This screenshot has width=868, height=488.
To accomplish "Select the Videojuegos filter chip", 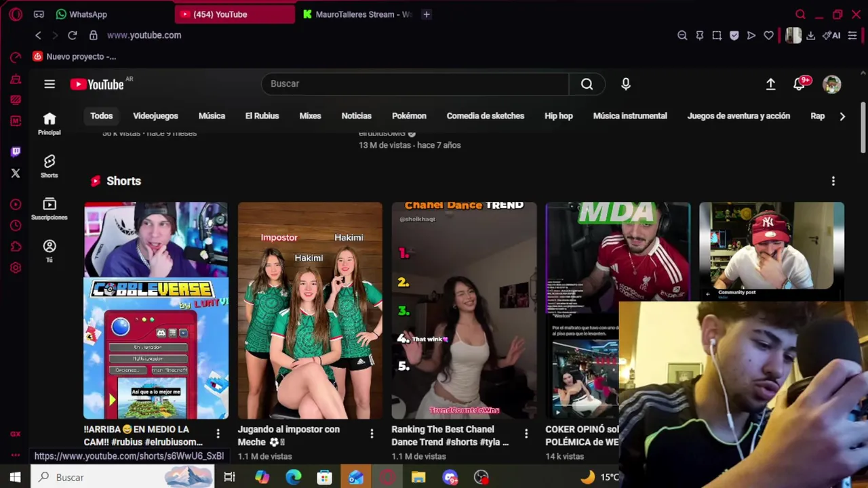I will [x=155, y=116].
